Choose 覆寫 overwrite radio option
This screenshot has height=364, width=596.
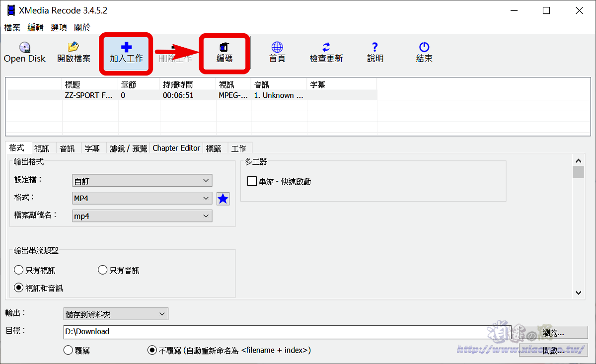[69, 350]
